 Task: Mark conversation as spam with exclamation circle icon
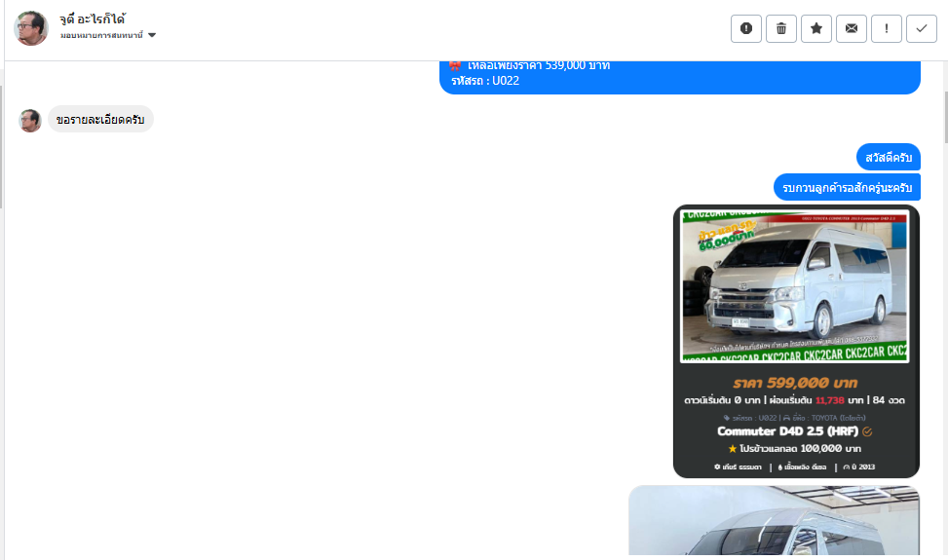point(746,28)
